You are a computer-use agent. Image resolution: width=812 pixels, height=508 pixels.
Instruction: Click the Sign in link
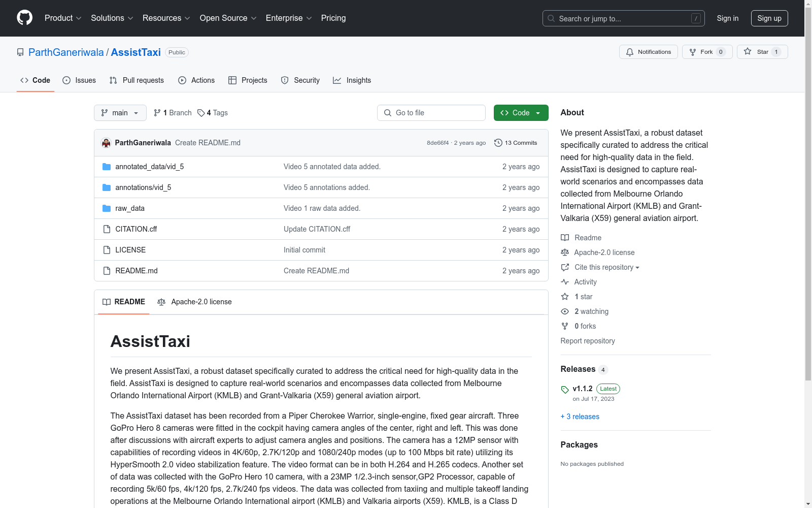tap(727, 18)
